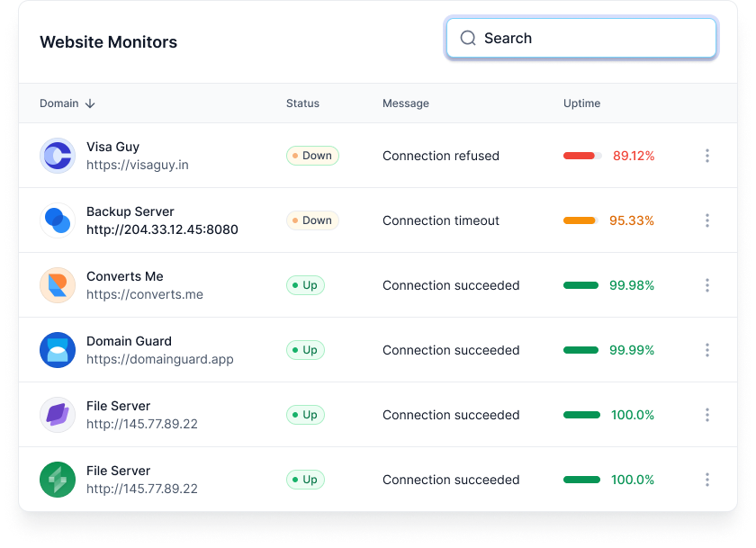Click the Down status badge for Visa Guy
This screenshot has height=548, width=756.
point(312,156)
